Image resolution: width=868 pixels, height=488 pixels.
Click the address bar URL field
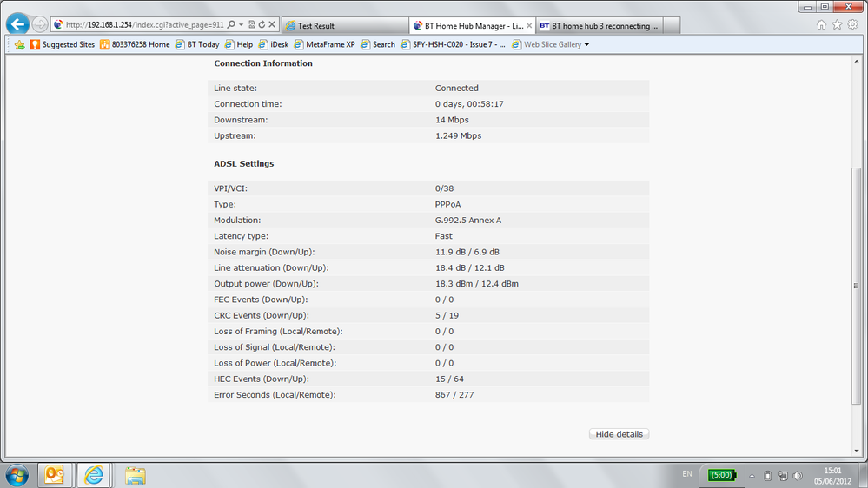pos(144,25)
